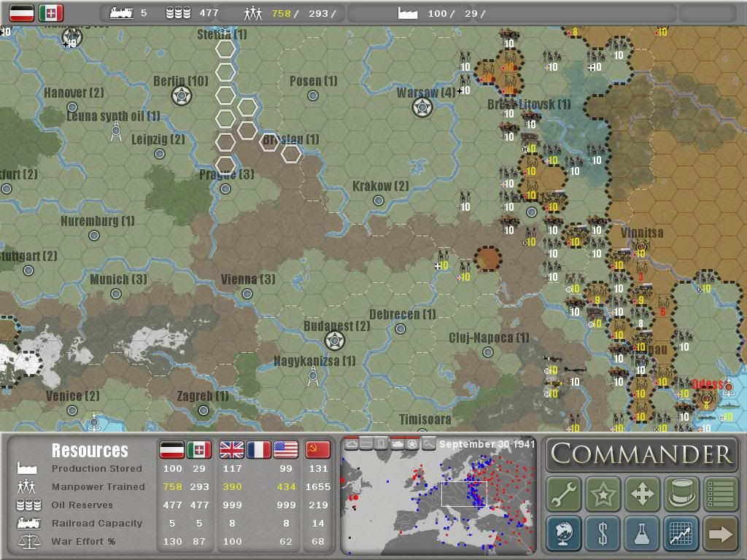Select the Italian flag in top bar

point(51,13)
